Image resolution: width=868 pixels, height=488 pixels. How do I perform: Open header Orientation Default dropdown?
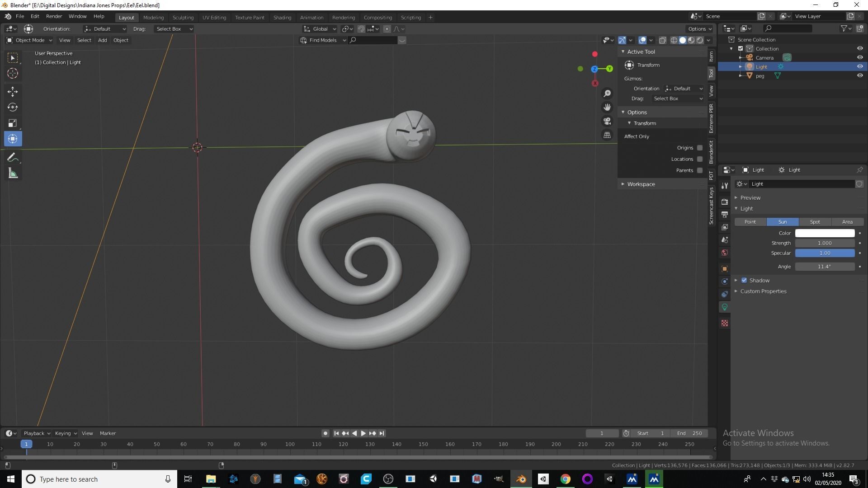[x=105, y=29]
